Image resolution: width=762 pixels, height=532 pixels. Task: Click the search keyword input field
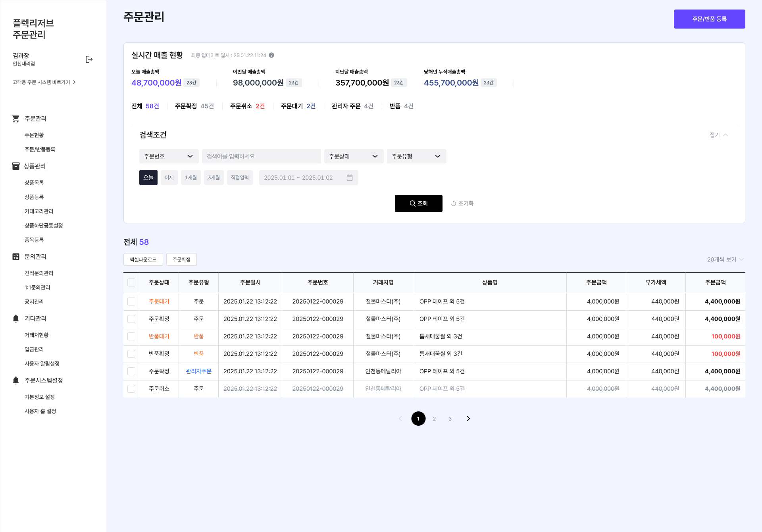pyautogui.click(x=261, y=156)
